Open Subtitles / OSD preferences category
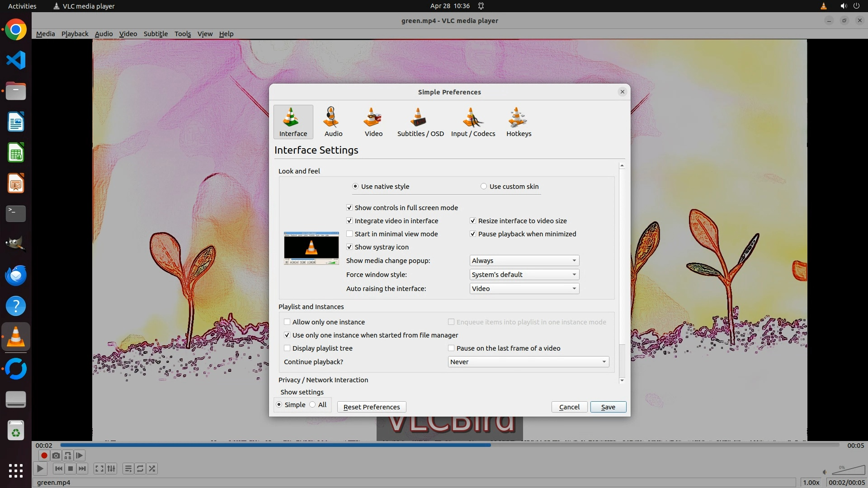Screen dimensions: 868x488 tap(420, 122)
